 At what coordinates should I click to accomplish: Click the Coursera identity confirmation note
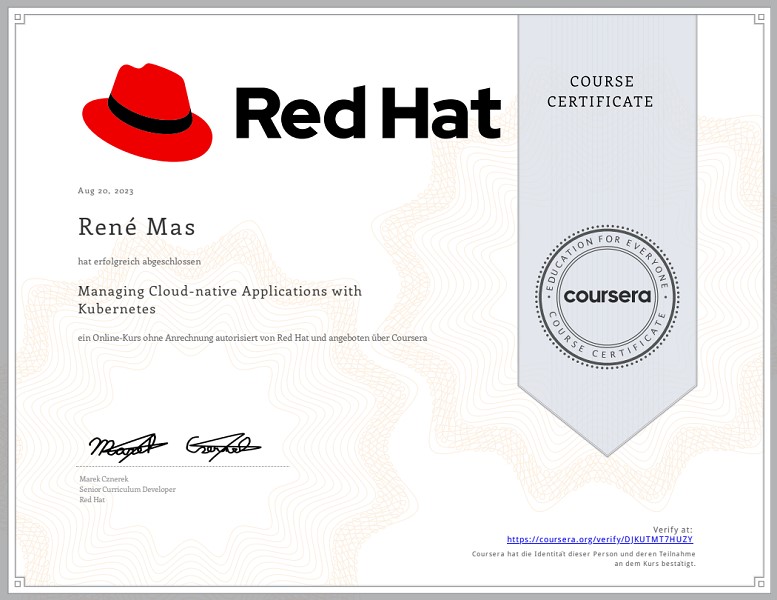(584, 559)
